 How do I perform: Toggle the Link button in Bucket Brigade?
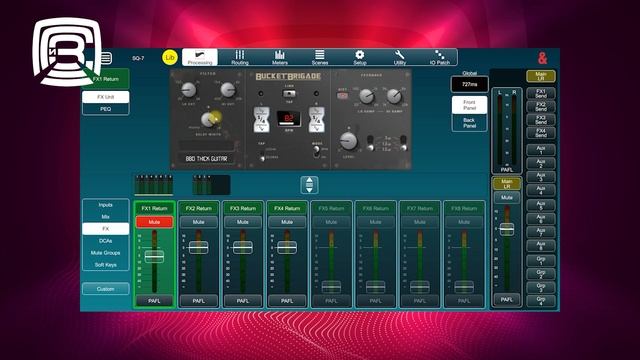(289, 93)
